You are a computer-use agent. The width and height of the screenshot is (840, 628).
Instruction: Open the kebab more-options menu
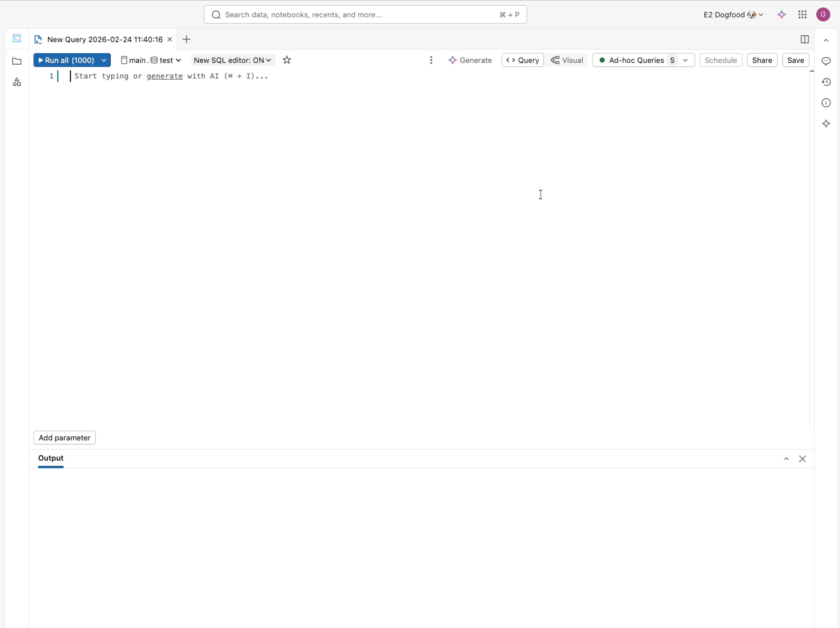[x=431, y=60]
